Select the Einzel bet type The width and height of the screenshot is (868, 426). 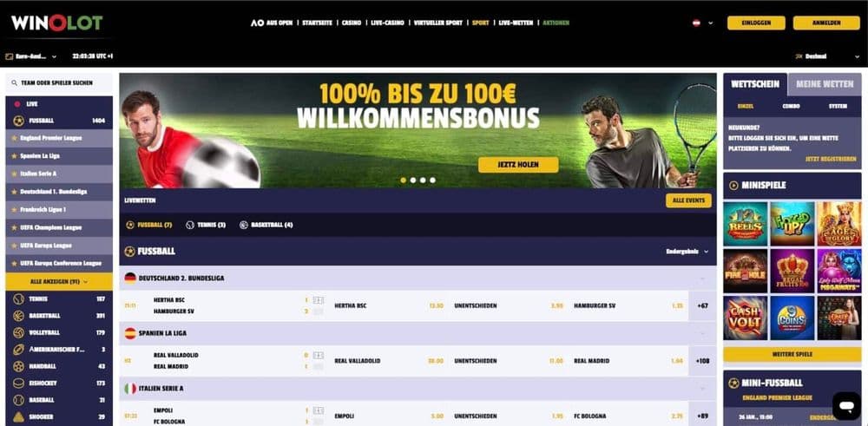[745, 106]
